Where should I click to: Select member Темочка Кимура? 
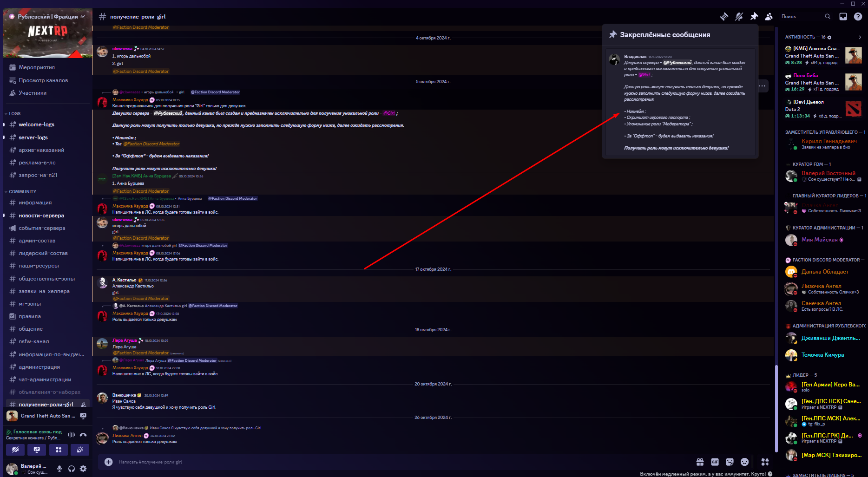click(x=824, y=355)
